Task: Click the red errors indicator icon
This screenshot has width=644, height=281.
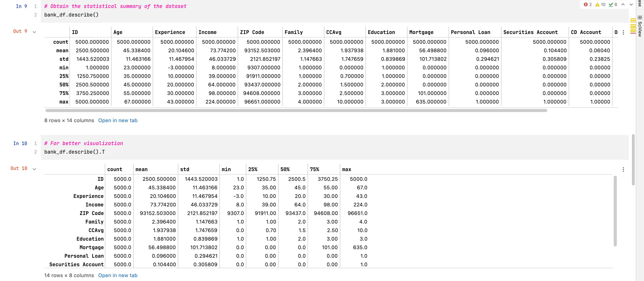Action: [586, 4]
